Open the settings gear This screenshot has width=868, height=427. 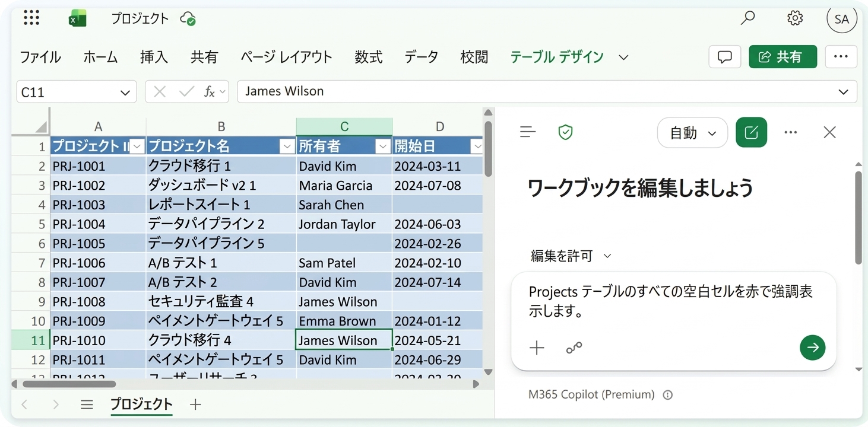[795, 18]
